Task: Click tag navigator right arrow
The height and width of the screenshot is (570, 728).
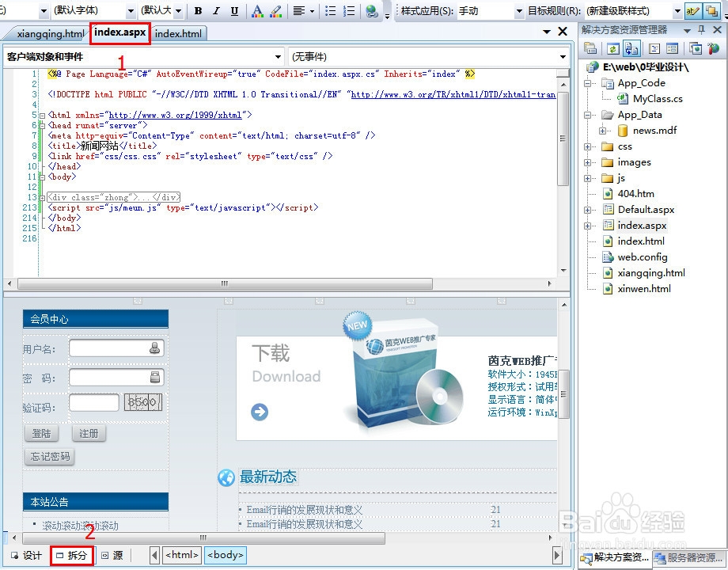Action: (x=558, y=555)
